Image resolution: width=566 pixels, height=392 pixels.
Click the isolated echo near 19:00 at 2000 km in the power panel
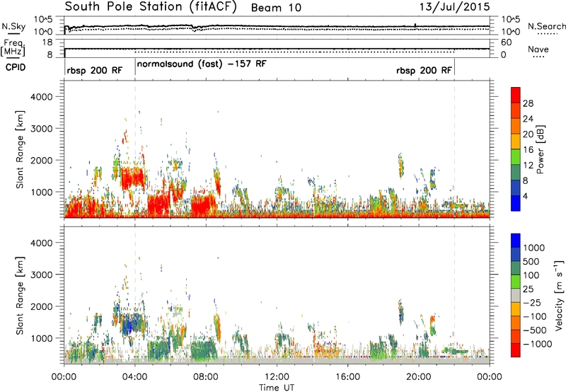400,166
